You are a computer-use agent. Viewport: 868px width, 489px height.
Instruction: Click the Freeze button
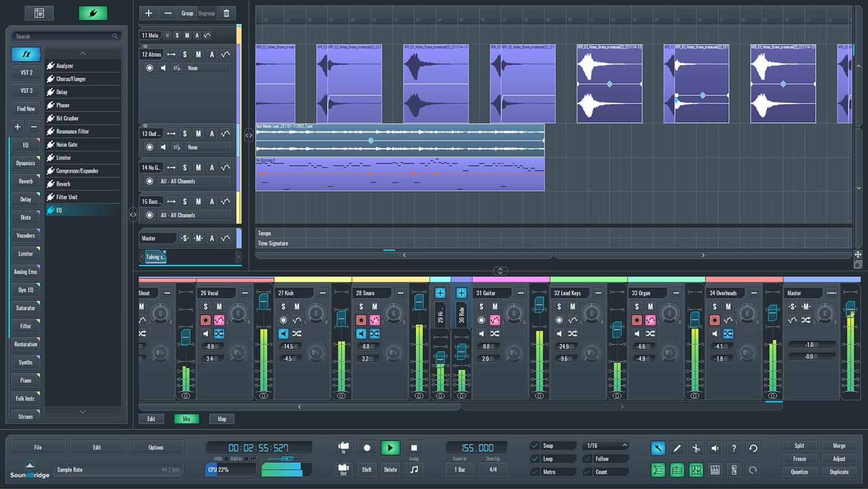coord(799,459)
